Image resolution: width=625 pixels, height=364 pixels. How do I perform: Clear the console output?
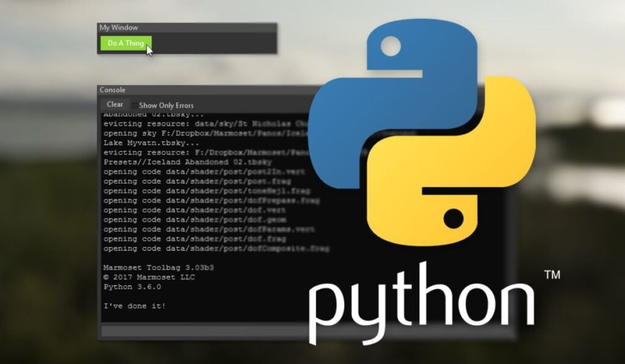115,104
